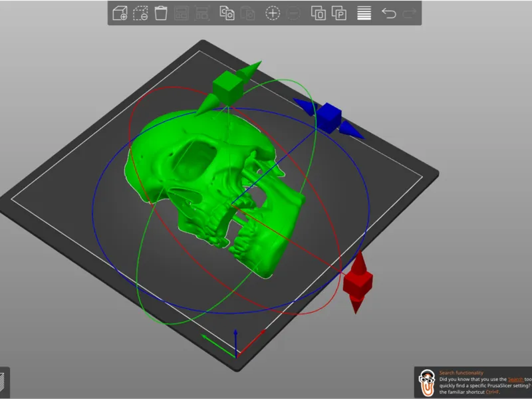The width and height of the screenshot is (532, 399).
Task: Remove an instance using the minus circle icon
Action: click(293, 13)
